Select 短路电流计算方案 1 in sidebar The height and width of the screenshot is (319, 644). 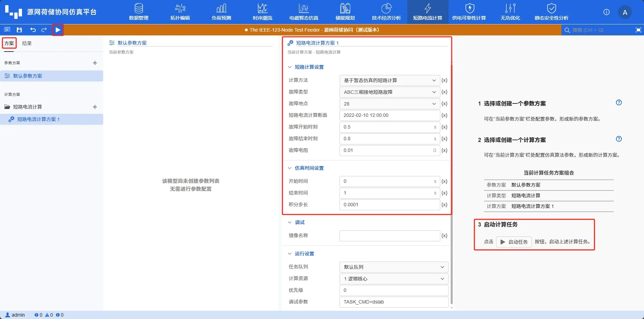coord(52,119)
